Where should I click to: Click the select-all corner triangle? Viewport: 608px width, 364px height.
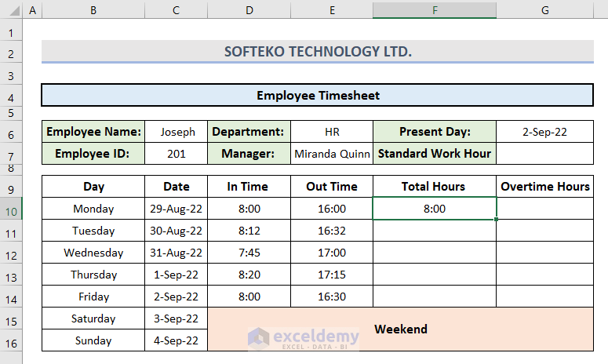[13, 10]
